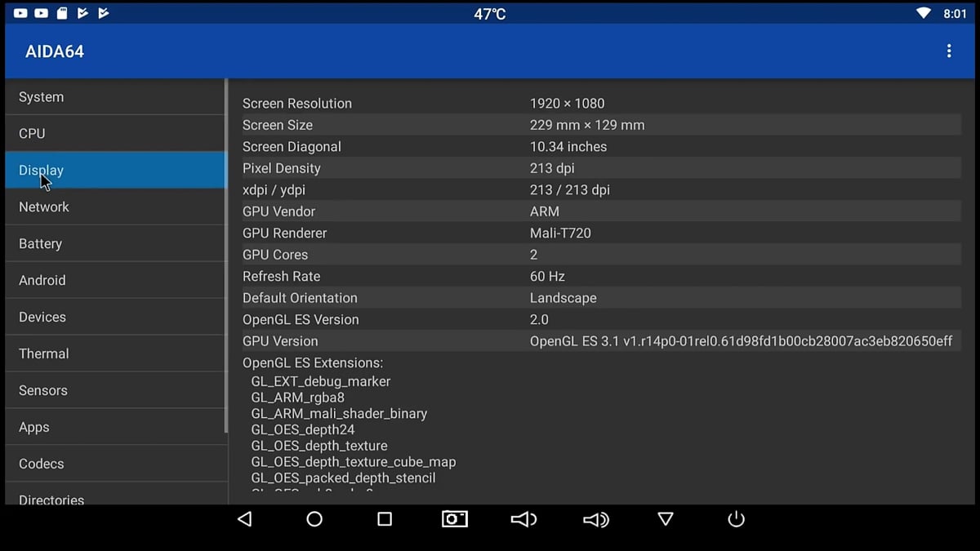The height and width of the screenshot is (551, 980).
Task: Select the Display section
Action: (x=115, y=170)
